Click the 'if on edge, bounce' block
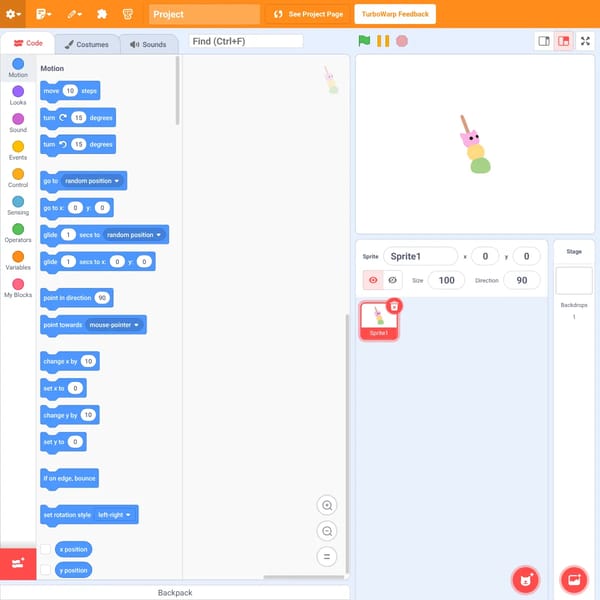Image resolution: width=600 pixels, height=600 pixels. click(x=69, y=478)
